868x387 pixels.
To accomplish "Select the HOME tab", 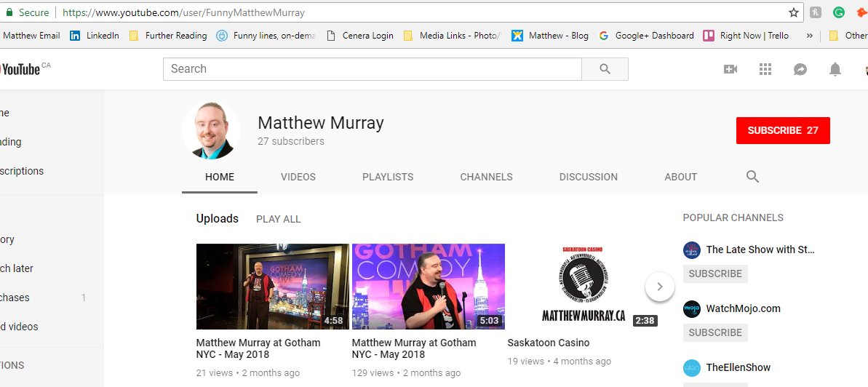I will coord(220,177).
